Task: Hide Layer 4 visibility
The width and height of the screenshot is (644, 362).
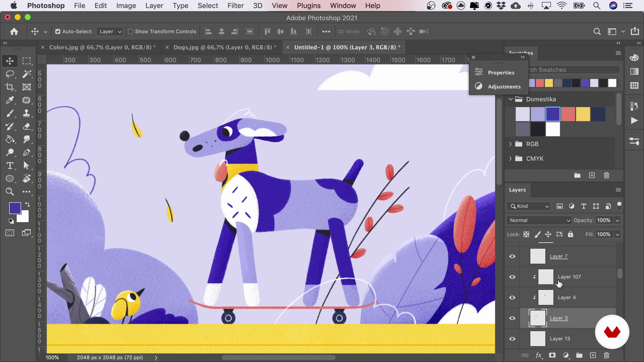Action: coord(512,297)
